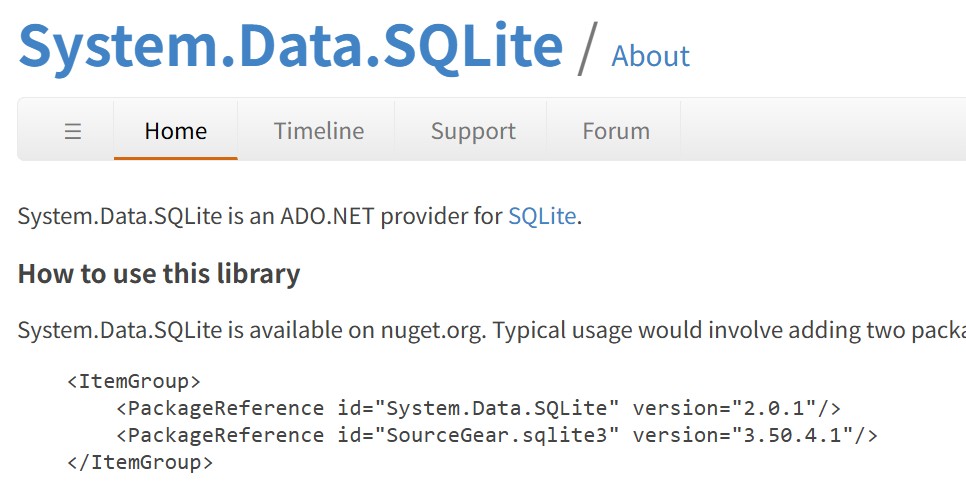
Task: Select the Home tab
Action: pyautogui.click(x=176, y=131)
